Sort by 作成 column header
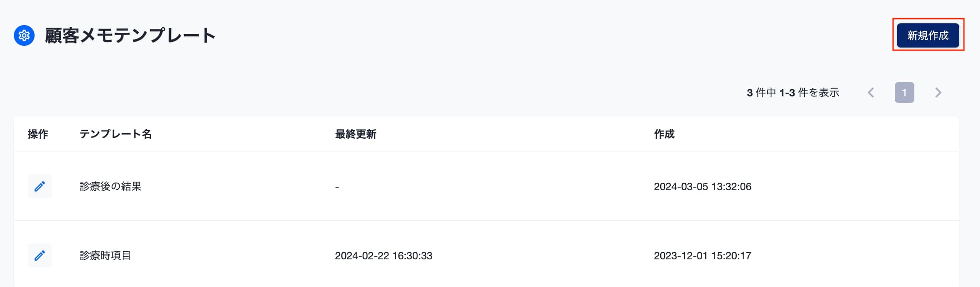The height and width of the screenshot is (287, 980). tap(664, 134)
